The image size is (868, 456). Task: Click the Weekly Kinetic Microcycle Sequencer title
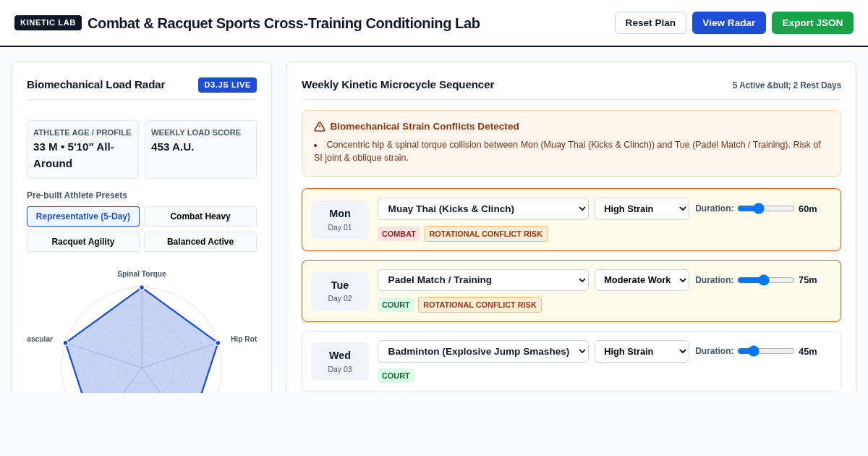pyautogui.click(x=398, y=85)
